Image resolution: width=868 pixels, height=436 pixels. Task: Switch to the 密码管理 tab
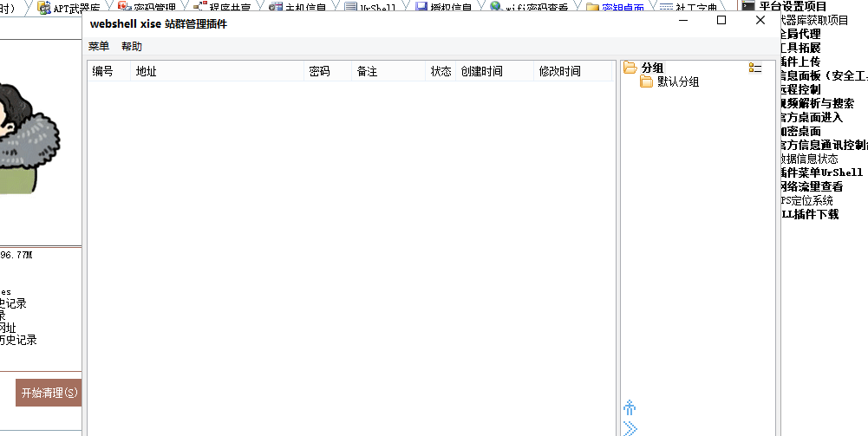click(x=147, y=8)
